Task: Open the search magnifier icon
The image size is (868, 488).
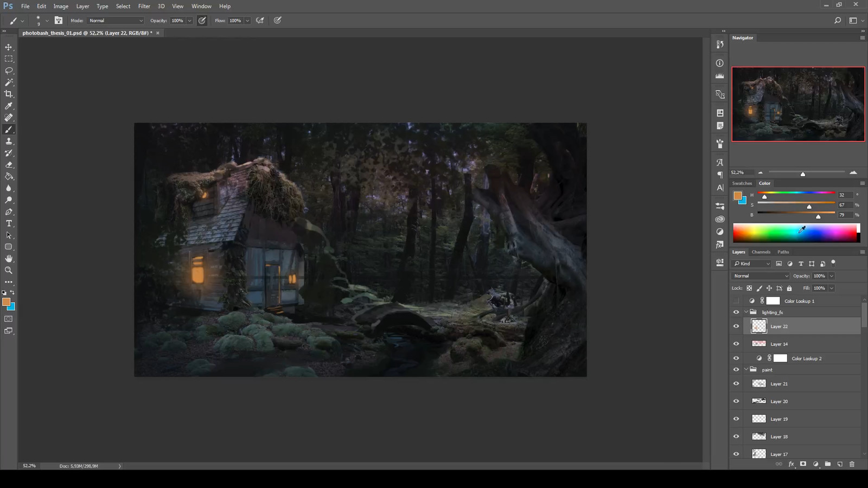Action: pos(838,21)
